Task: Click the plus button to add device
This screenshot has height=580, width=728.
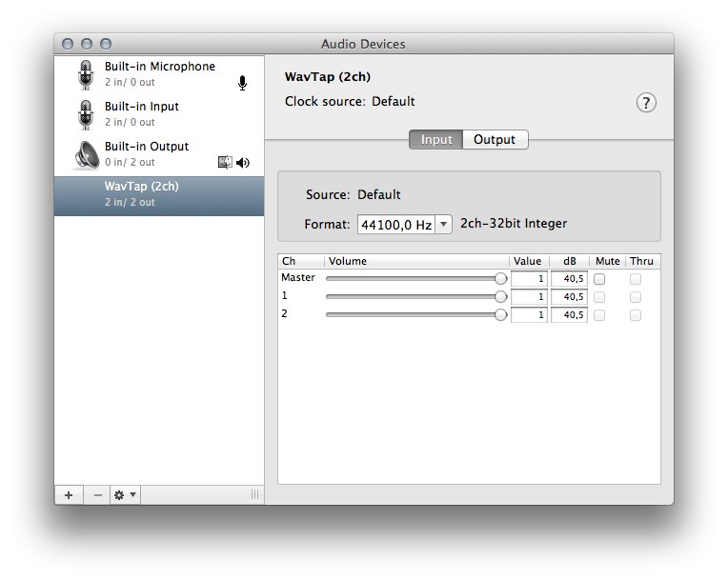Action: click(x=69, y=494)
